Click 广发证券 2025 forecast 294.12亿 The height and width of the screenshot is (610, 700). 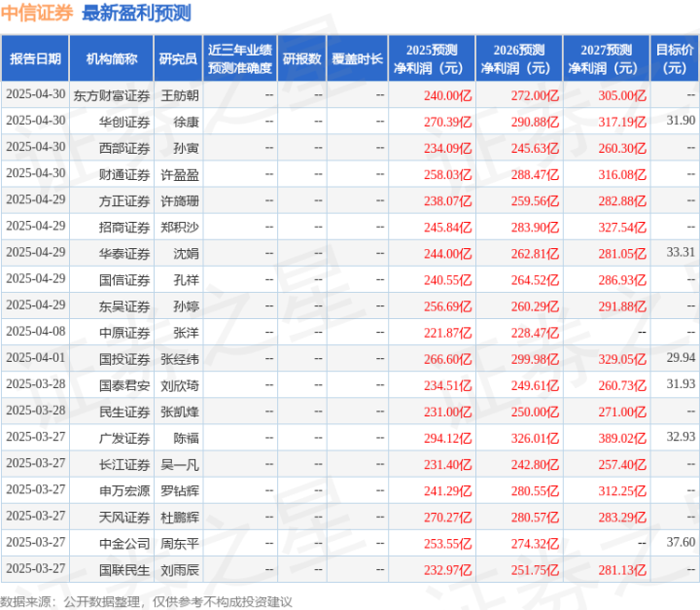(447, 438)
